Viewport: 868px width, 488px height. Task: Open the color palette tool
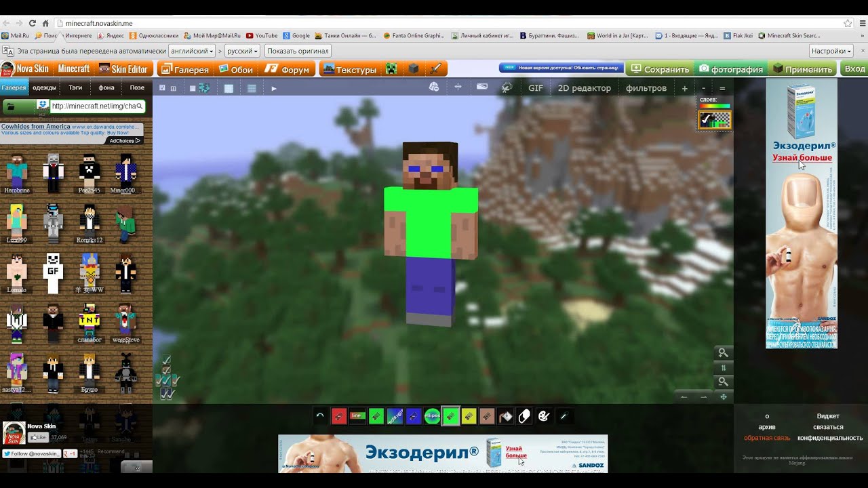[x=543, y=417]
